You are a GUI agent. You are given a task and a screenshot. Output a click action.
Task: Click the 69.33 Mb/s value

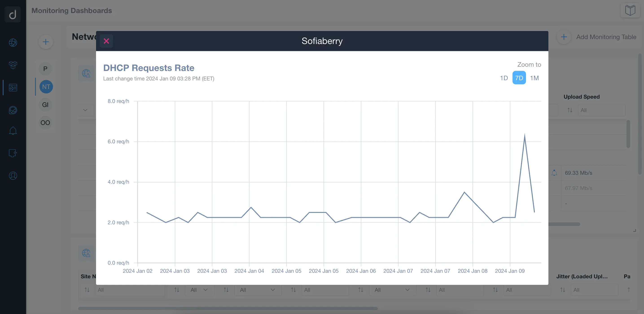(x=578, y=173)
